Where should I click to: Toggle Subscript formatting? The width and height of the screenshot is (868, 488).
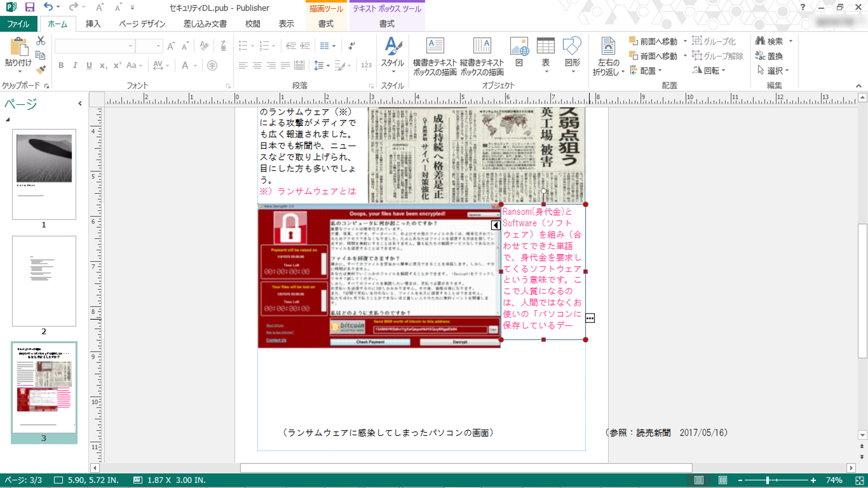coord(103,66)
